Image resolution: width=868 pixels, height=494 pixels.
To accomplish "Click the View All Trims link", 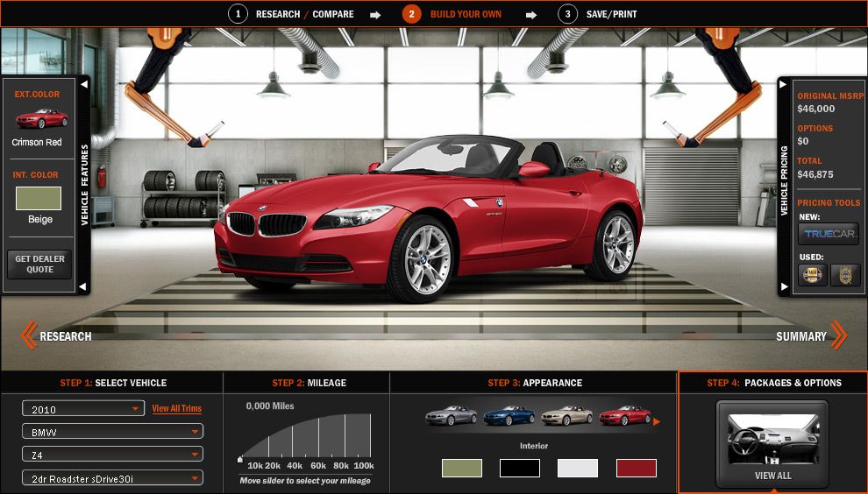I will tap(176, 409).
